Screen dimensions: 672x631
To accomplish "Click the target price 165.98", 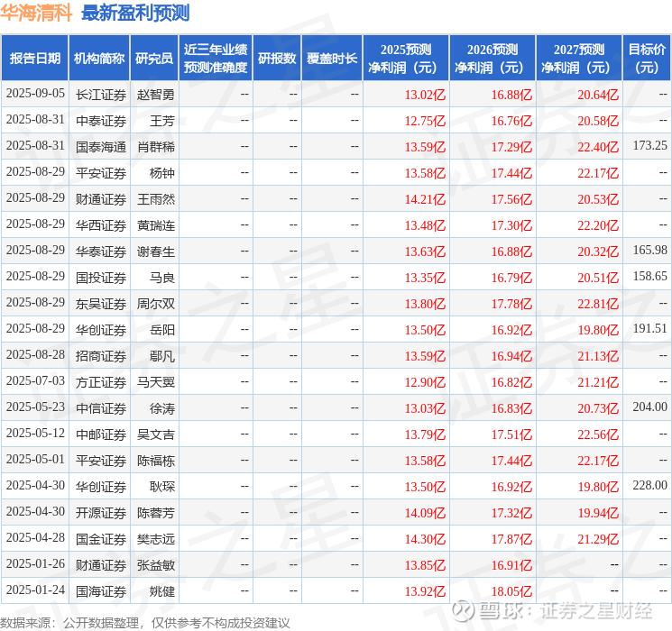I will [650, 251].
